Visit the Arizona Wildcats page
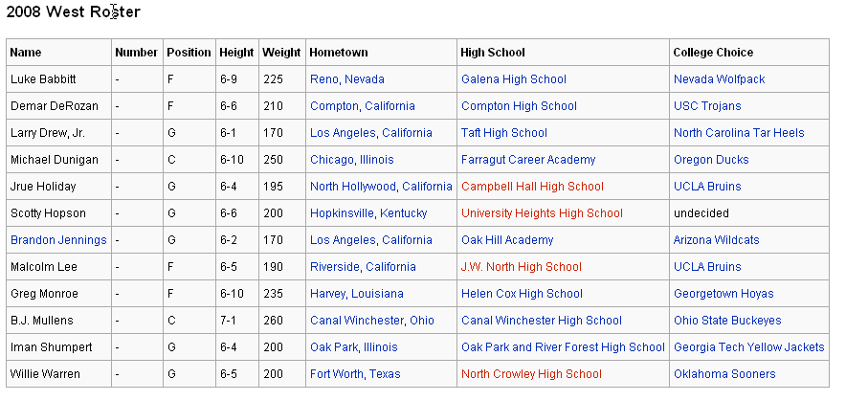Viewport: 868px width, 401px height. (x=717, y=240)
